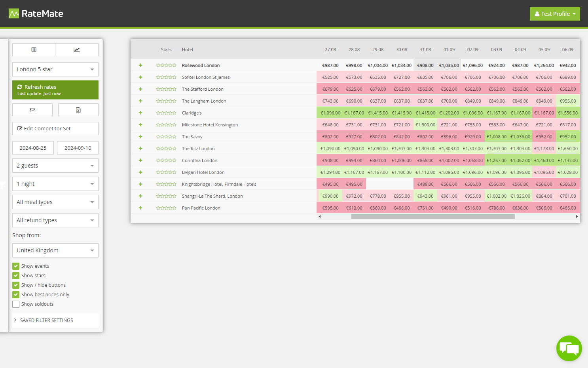Expand Knightsbridge Hotel row plus icon

(140, 184)
